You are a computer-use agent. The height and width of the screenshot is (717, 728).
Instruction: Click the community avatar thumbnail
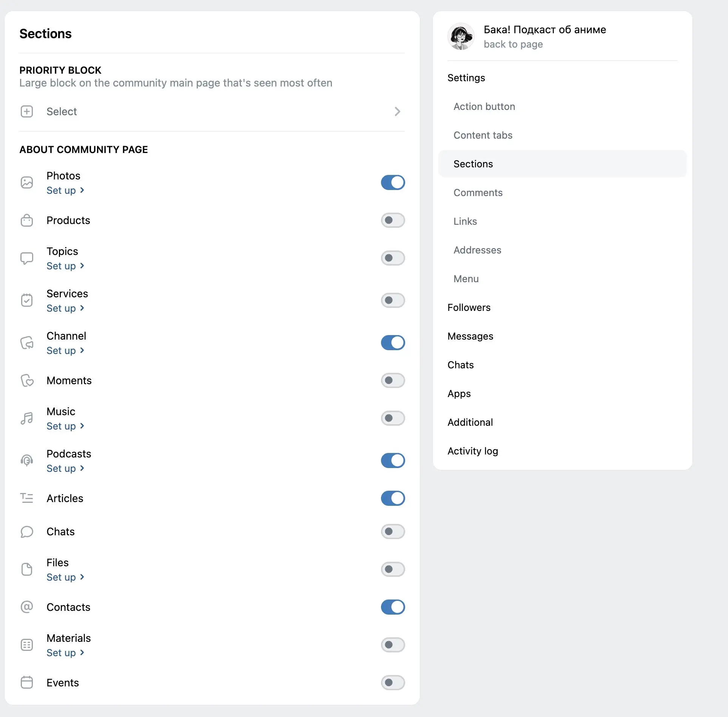[x=461, y=37]
